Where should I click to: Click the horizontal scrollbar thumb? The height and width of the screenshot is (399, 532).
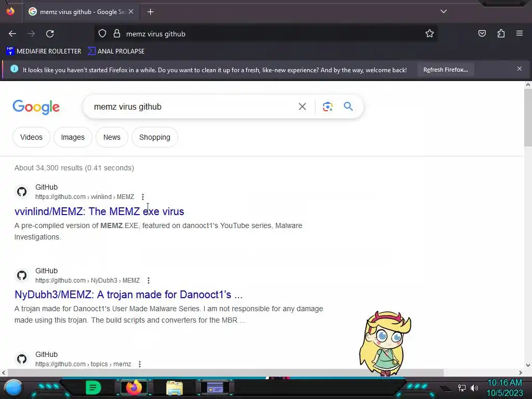(x=225, y=373)
